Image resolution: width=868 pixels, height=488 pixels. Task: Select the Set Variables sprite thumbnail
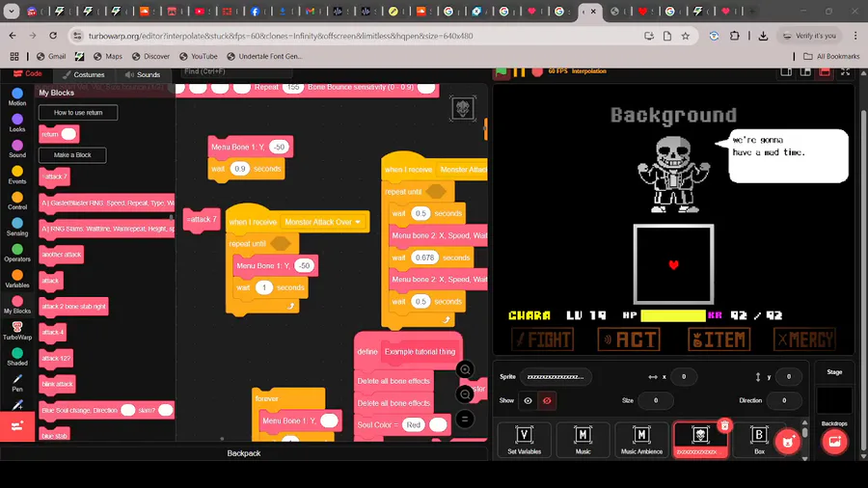point(525,440)
